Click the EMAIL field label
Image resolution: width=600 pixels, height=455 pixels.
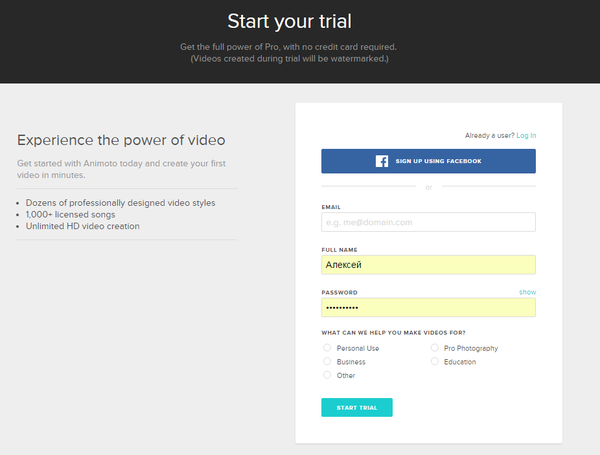tap(332, 206)
